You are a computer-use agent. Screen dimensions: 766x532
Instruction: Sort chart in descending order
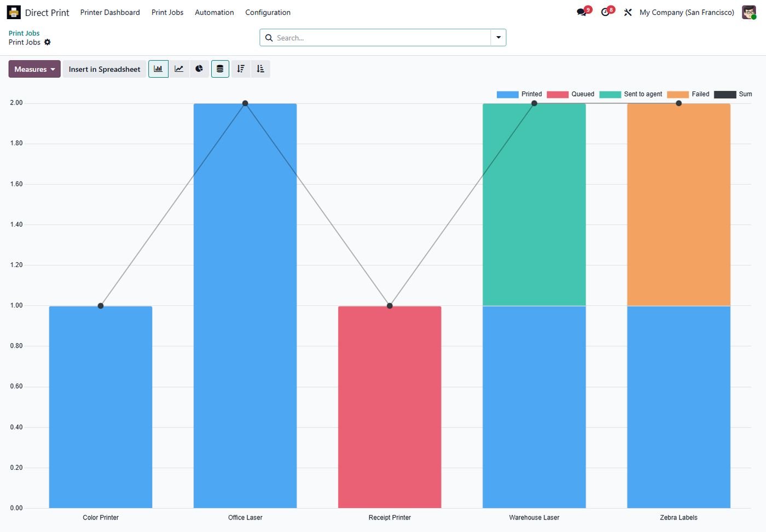point(241,69)
